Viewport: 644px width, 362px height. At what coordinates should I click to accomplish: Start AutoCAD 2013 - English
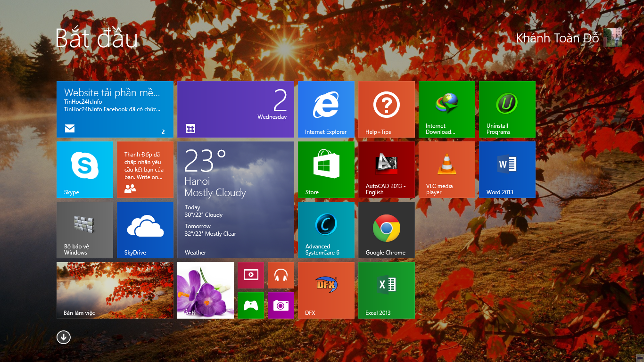click(x=386, y=169)
